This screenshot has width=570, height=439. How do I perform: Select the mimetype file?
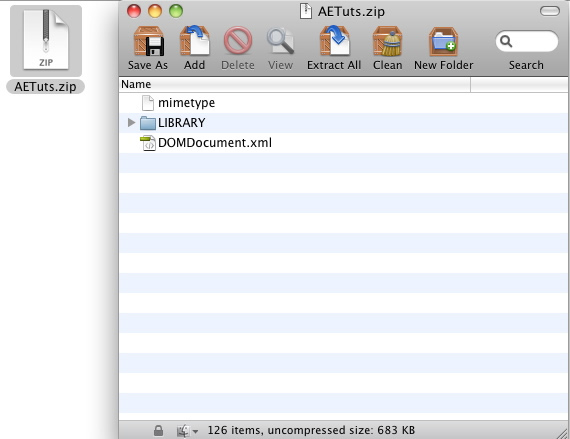(x=343, y=103)
